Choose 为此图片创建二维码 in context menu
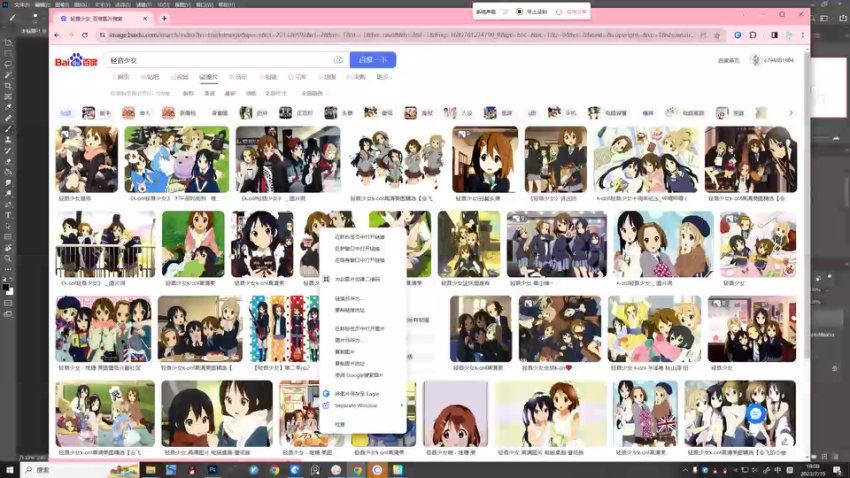Viewport: 850px width, 478px height. (x=363, y=279)
